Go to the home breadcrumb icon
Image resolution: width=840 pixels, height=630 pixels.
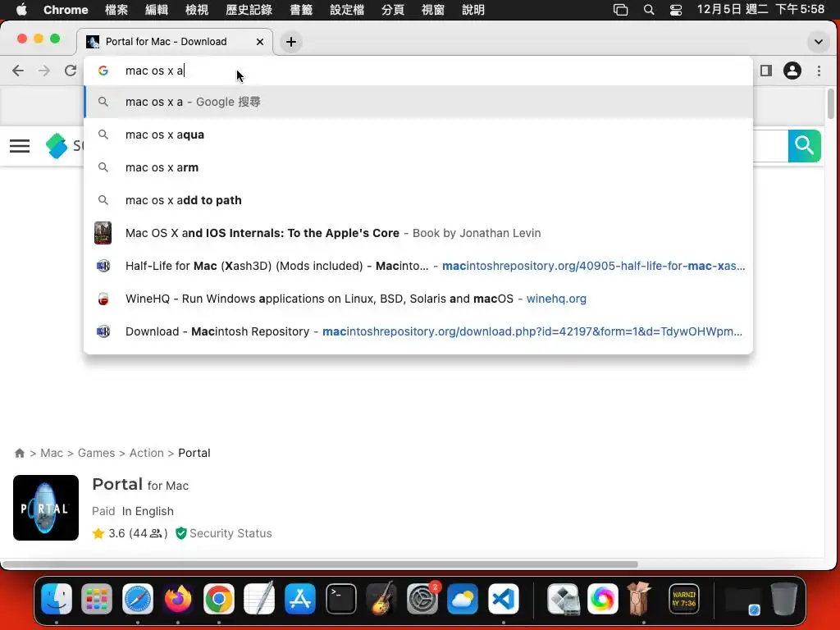(20, 453)
